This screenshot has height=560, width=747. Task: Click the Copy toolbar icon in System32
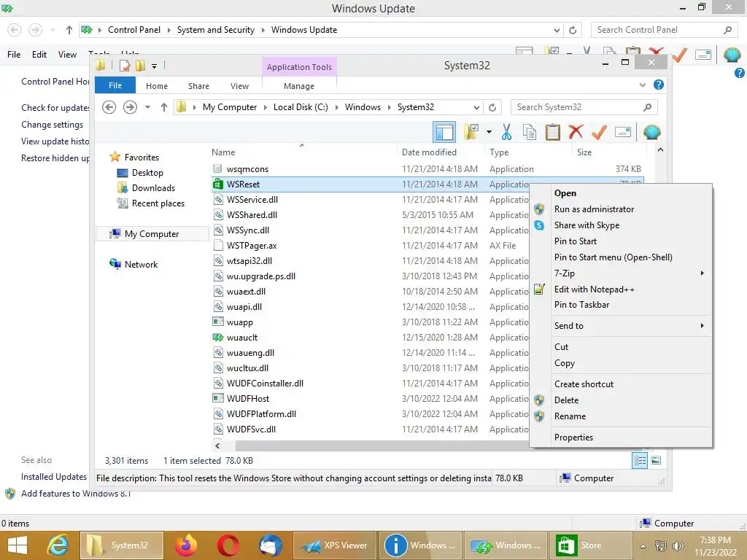click(x=530, y=132)
